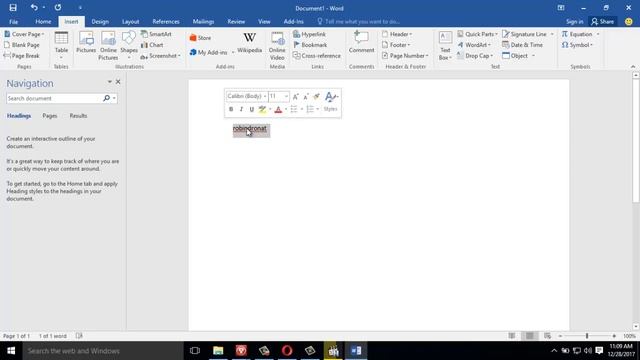Switch to Web Layout view in status bar

click(547, 336)
